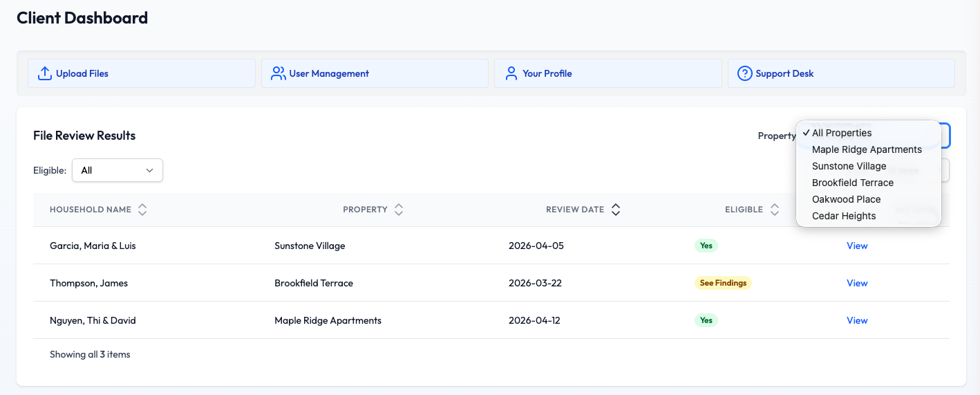Image resolution: width=980 pixels, height=395 pixels.
Task: Open View link for Thompson, James
Action: (x=857, y=283)
